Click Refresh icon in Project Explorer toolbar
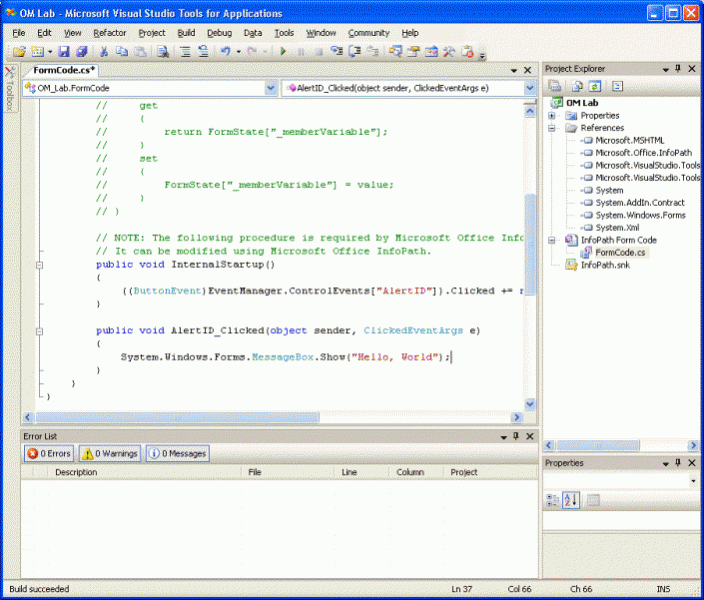The height and width of the screenshot is (600, 704). coord(595,86)
